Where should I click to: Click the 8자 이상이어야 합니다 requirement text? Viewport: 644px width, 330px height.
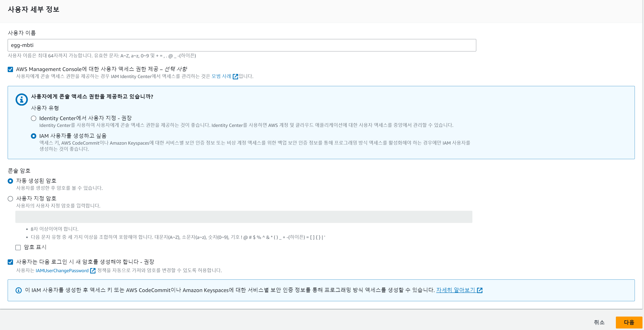tap(55, 229)
